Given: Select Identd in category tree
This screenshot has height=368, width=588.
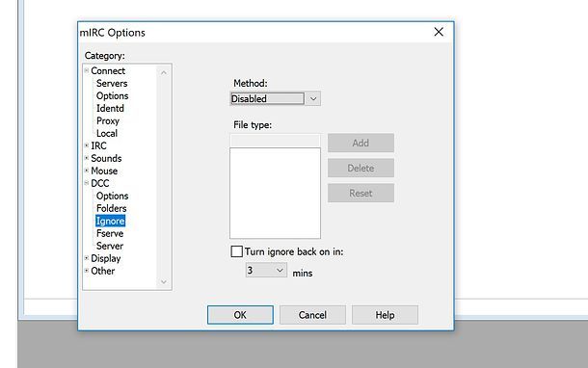Looking at the screenshot, I should coord(110,108).
